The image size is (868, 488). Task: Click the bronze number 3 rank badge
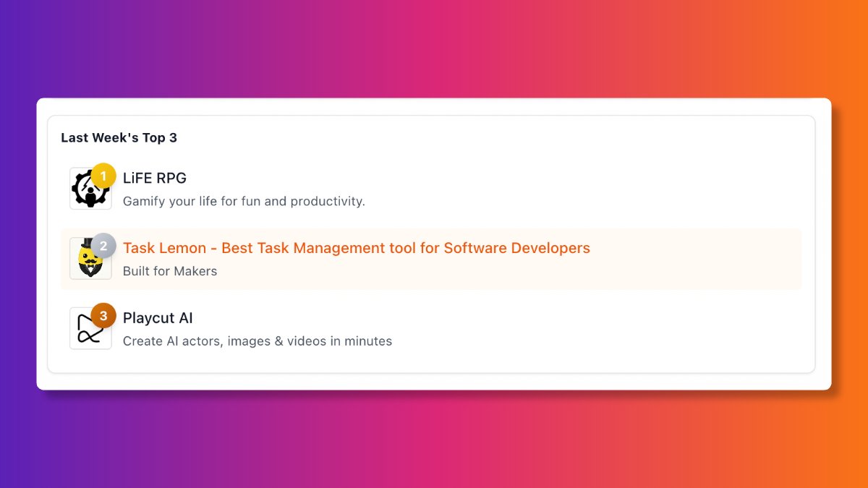103,316
